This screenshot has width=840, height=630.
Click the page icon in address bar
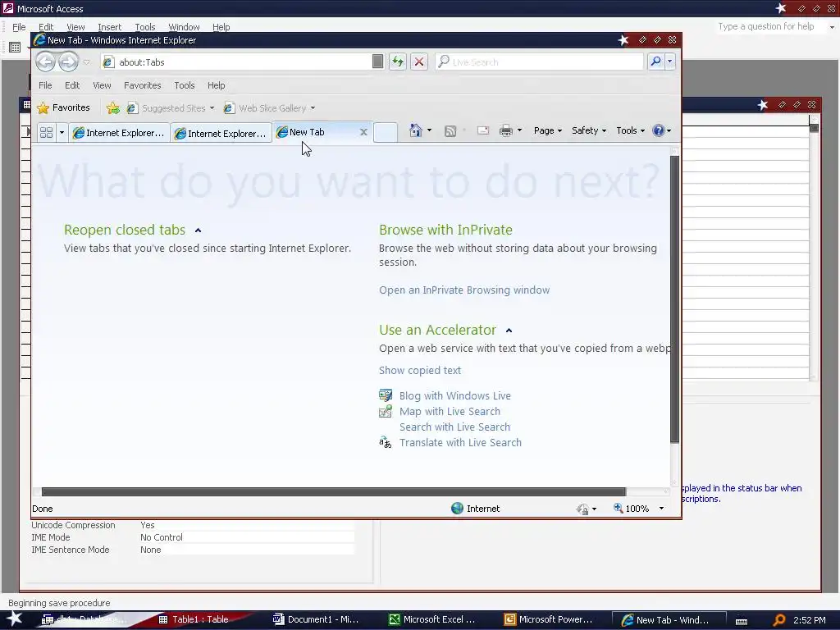[108, 62]
